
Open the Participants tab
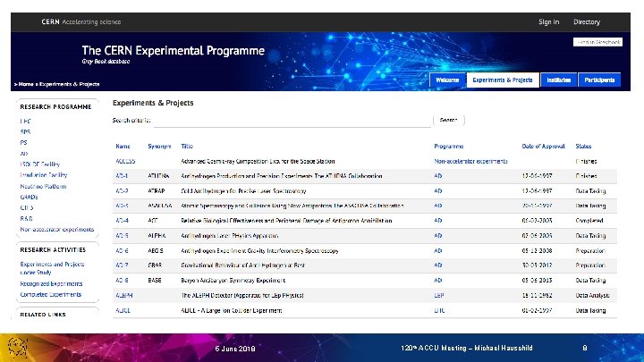599,80
